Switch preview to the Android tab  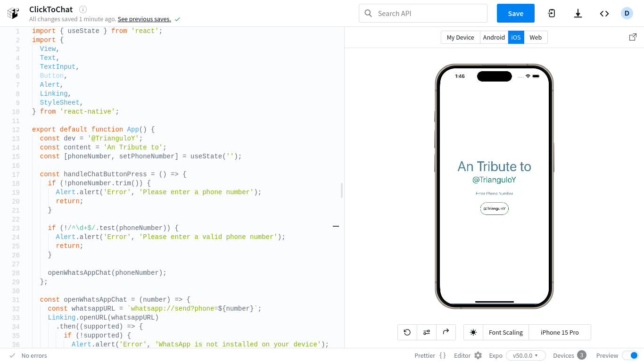494,37
